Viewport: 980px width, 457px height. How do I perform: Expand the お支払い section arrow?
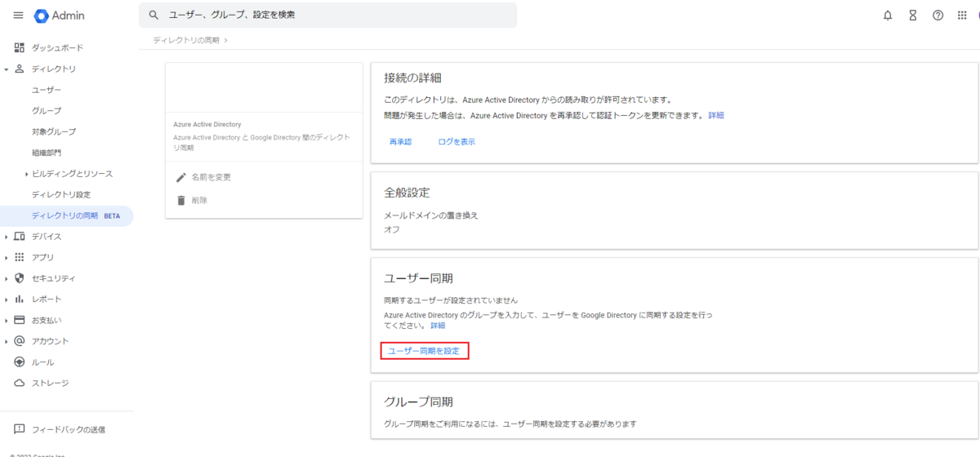(x=7, y=321)
